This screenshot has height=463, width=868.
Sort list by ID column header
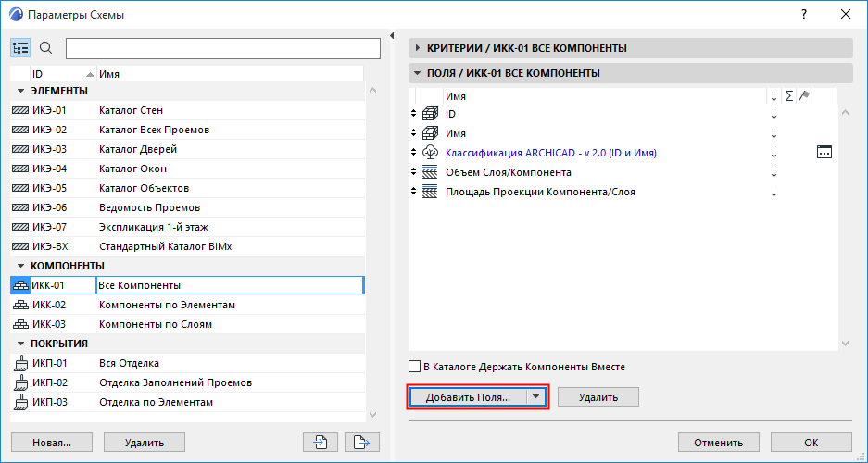pos(63,74)
